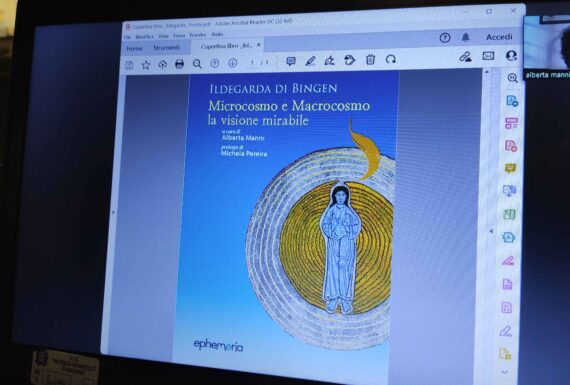Click the print icon in toolbar
Viewport: 570px width, 385px height.
(180, 64)
